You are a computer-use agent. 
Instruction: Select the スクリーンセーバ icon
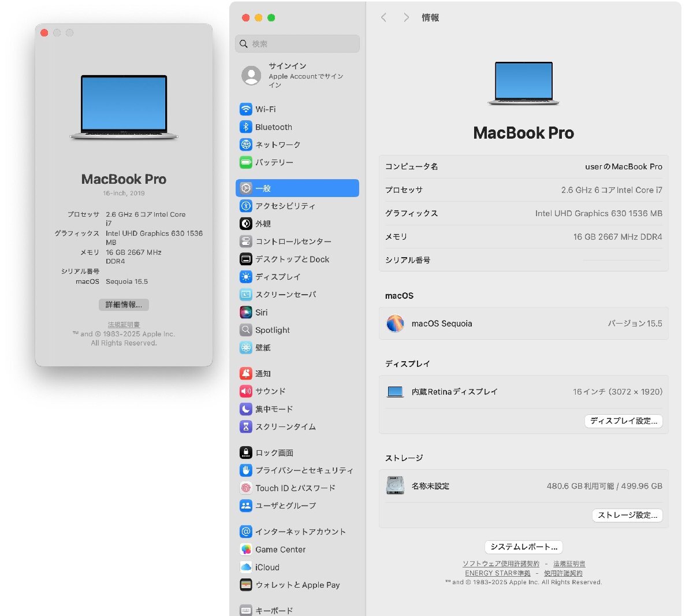point(246,295)
